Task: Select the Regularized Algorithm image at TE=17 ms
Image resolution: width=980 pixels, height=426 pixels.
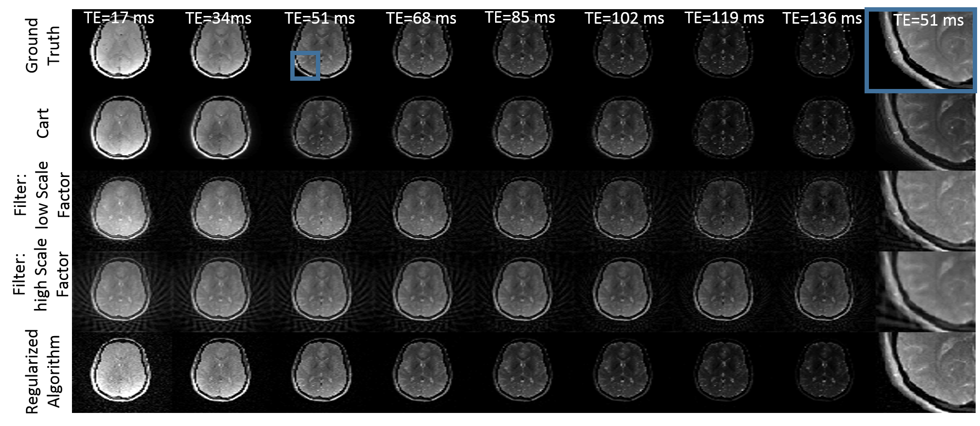Action: pyautogui.click(x=120, y=370)
